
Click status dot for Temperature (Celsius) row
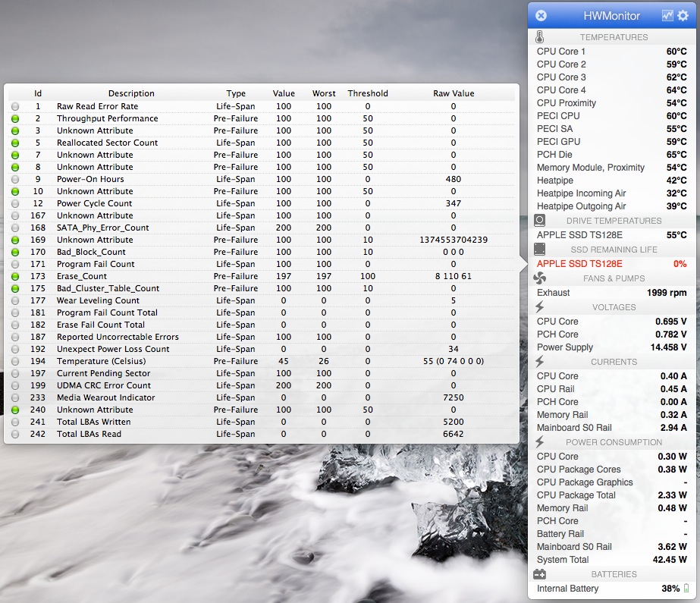click(15, 362)
